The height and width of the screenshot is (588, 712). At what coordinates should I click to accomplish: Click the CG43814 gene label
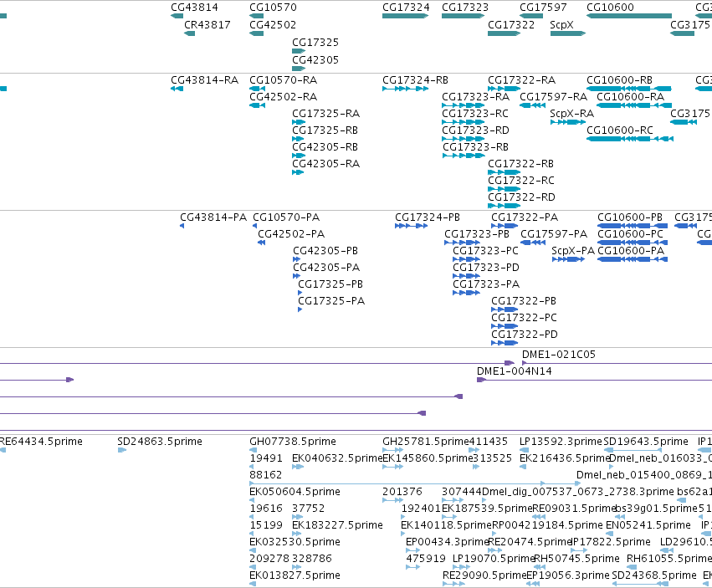(194, 8)
